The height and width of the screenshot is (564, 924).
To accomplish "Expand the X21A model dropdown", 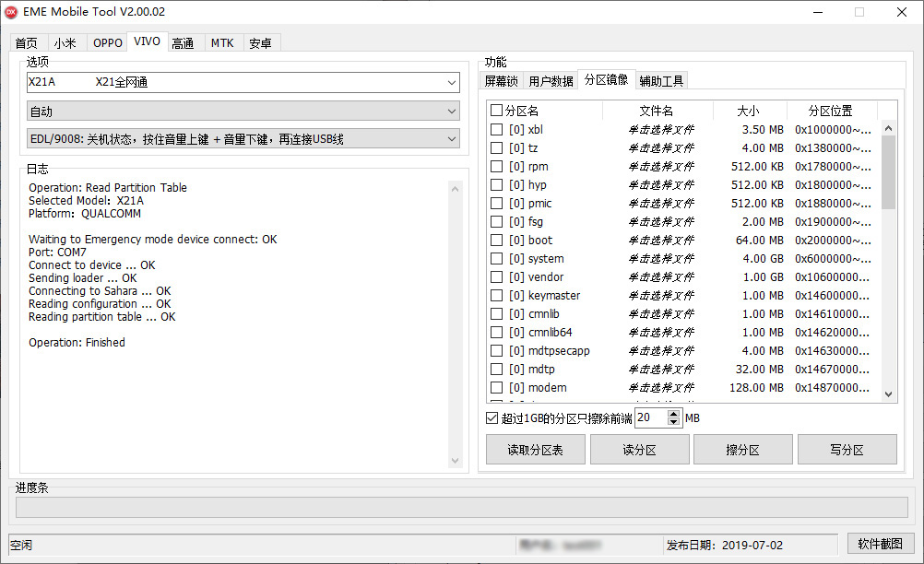I will coord(451,83).
